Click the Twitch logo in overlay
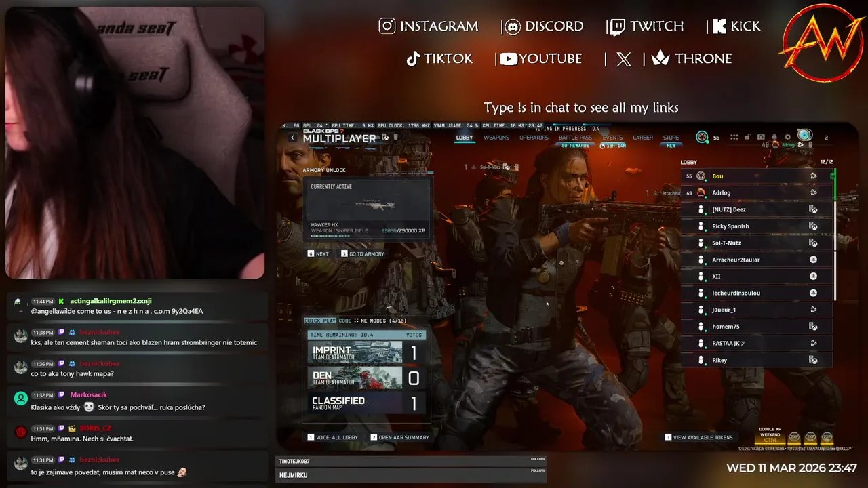The width and height of the screenshot is (868, 488). point(618,26)
